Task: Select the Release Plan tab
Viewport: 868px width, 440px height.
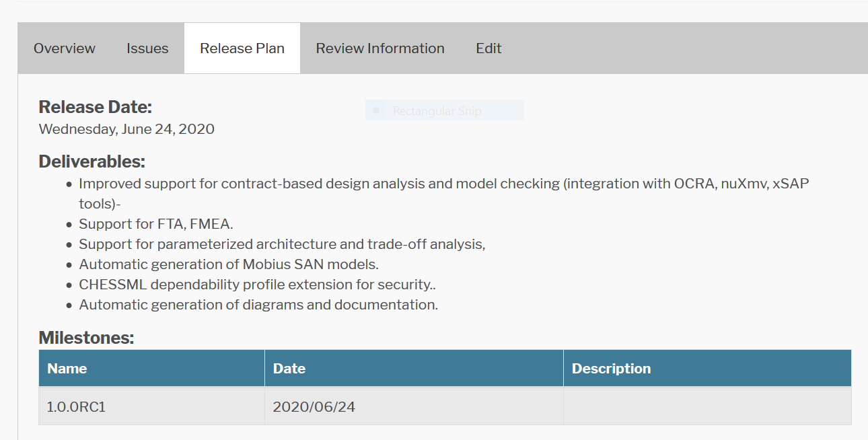Action: [x=242, y=48]
